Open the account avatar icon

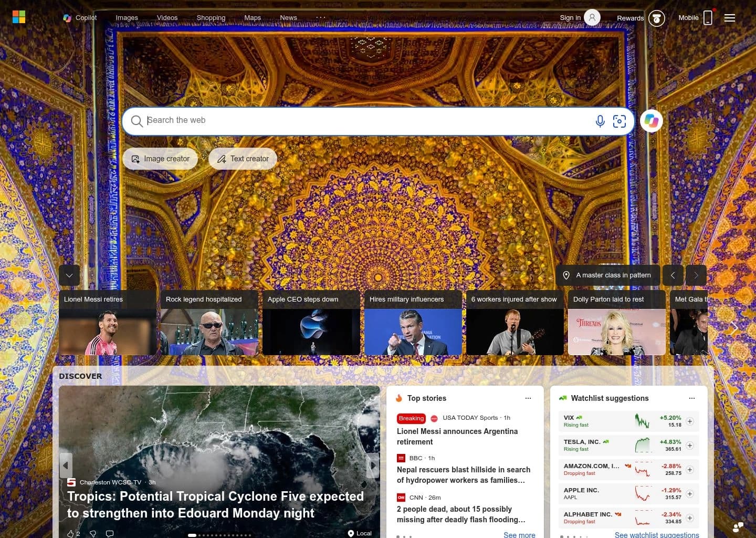pyautogui.click(x=592, y=17)
